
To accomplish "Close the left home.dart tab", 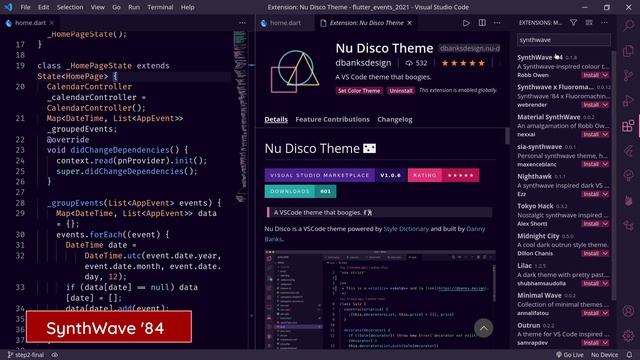I will [52, 23].
